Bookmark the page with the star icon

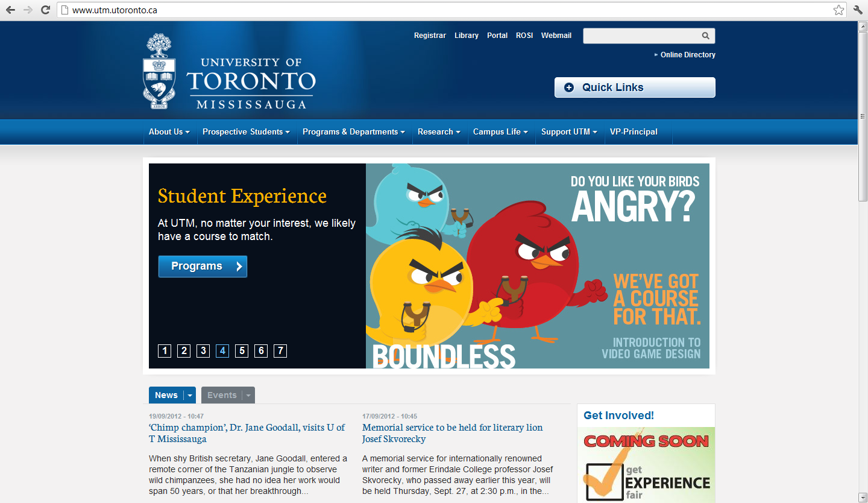click(838, 10)
